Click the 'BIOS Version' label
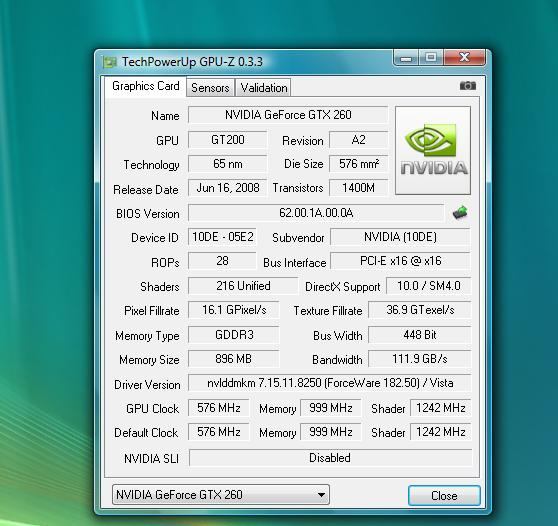Image resolution: width=558 pixels, height=526 pixels. 148,214
